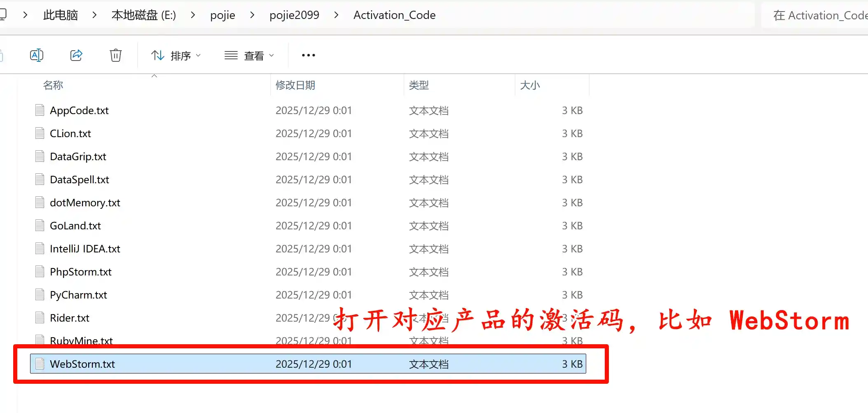
Task: Open the 查看 view dropdown
Action: coord(249,55)
